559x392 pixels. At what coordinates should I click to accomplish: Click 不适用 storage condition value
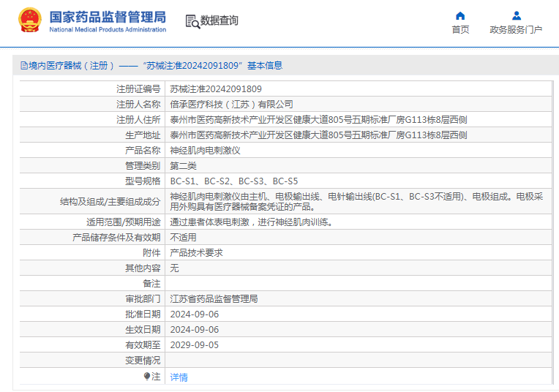point(183,238)
